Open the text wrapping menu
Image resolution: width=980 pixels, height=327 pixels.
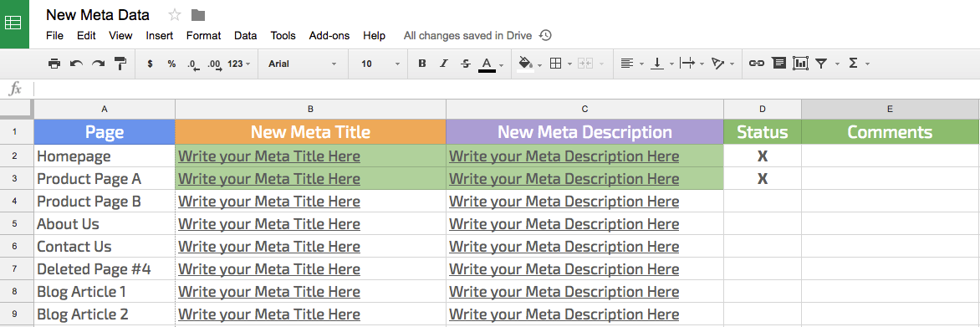[x=687, y=64]
